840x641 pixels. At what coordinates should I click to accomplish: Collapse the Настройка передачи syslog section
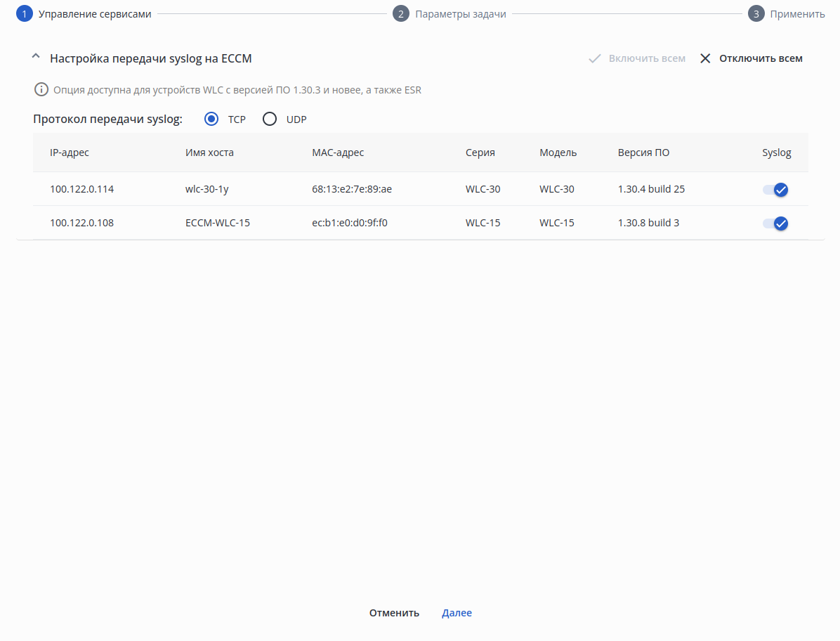point(36,58)
